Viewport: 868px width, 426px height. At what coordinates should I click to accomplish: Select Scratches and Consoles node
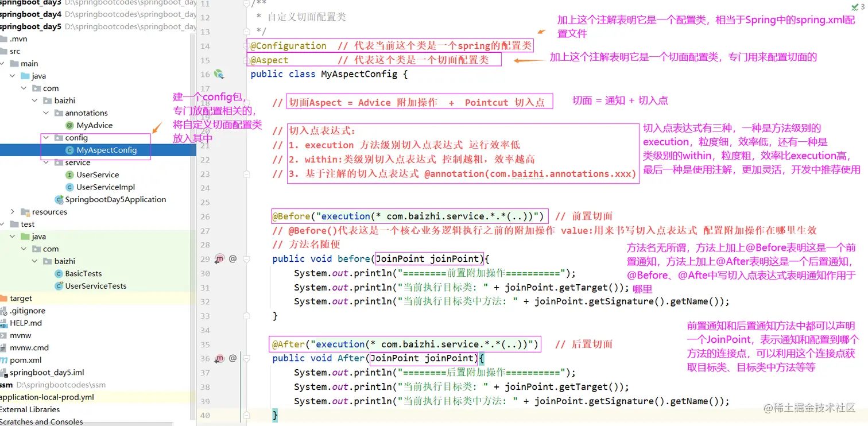[41, 421]
